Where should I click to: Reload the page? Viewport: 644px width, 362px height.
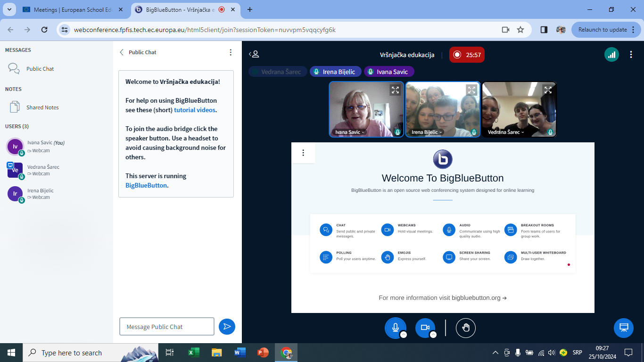(x=44, y=29)
